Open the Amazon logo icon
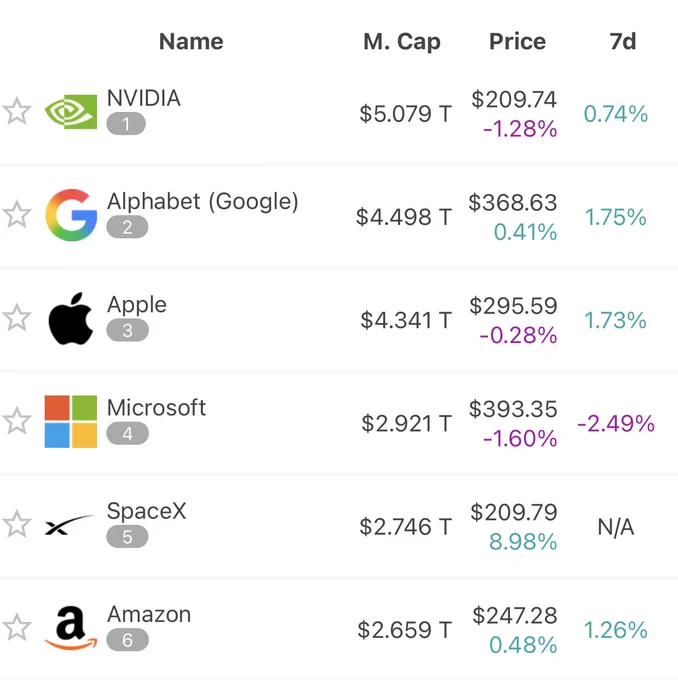The image size is (678, 680). [x=71, y=628]
